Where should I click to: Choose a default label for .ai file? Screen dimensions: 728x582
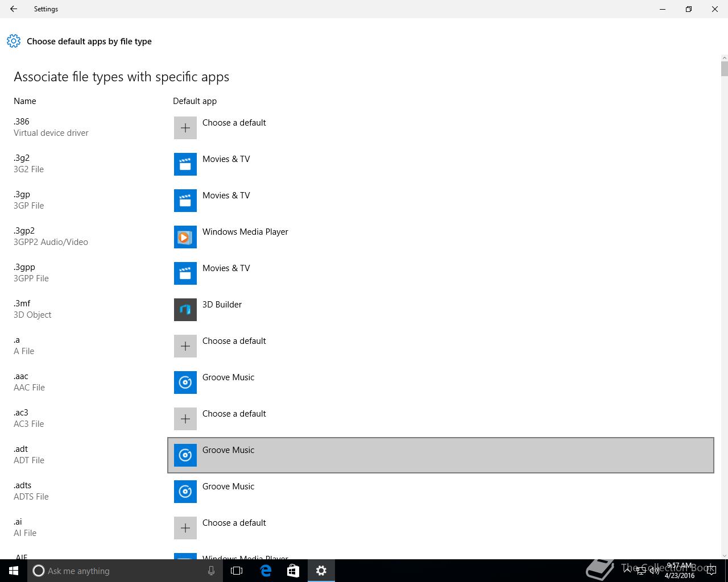point(234,523)
